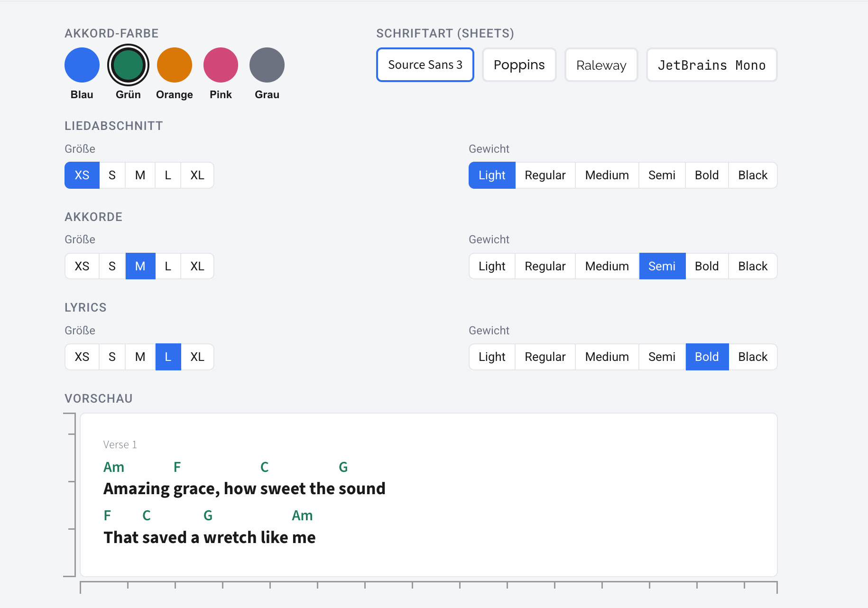Select the Blau chord color swatch

[82, 65]
